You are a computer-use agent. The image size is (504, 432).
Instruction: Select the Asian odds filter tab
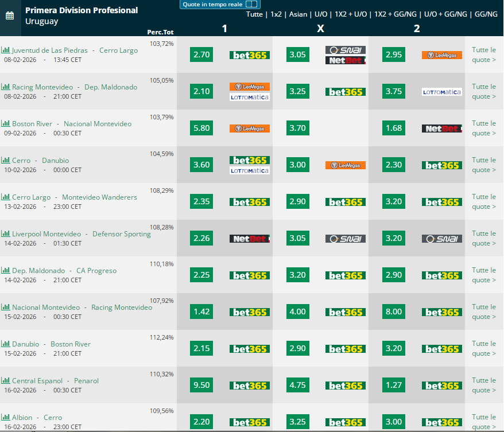click(x=298, y=14)
